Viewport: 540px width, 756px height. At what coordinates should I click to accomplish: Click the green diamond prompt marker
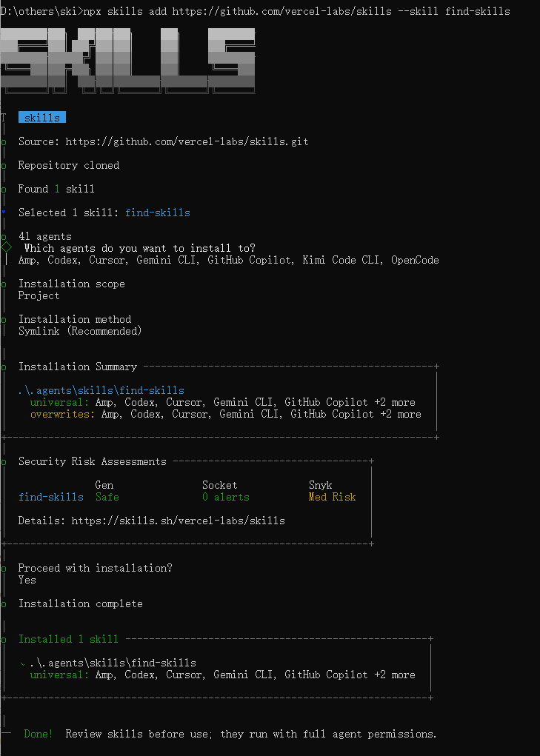click(x=6, y=247)
